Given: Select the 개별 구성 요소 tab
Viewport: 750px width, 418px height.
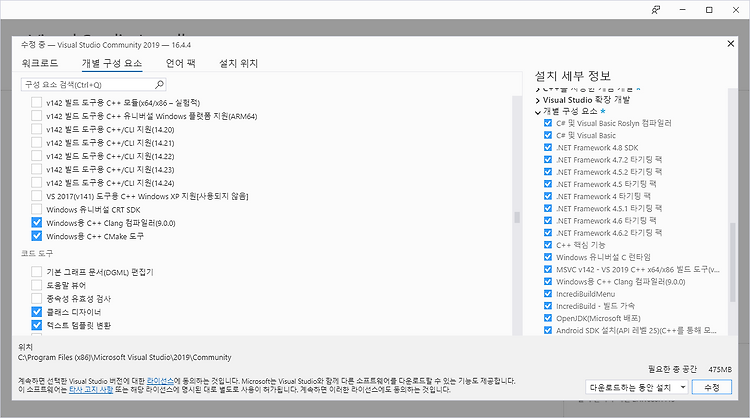Looking at the screenshot, I should coord(112,63).
